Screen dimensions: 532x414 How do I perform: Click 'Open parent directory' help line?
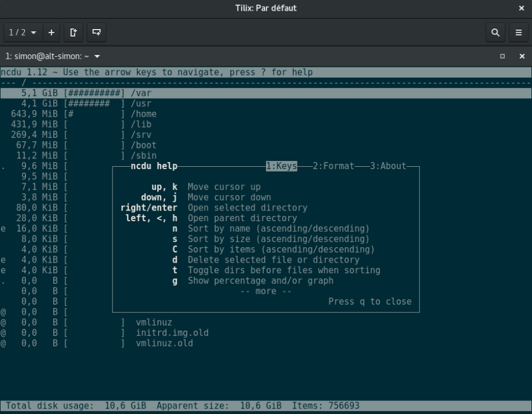[242, 218]
